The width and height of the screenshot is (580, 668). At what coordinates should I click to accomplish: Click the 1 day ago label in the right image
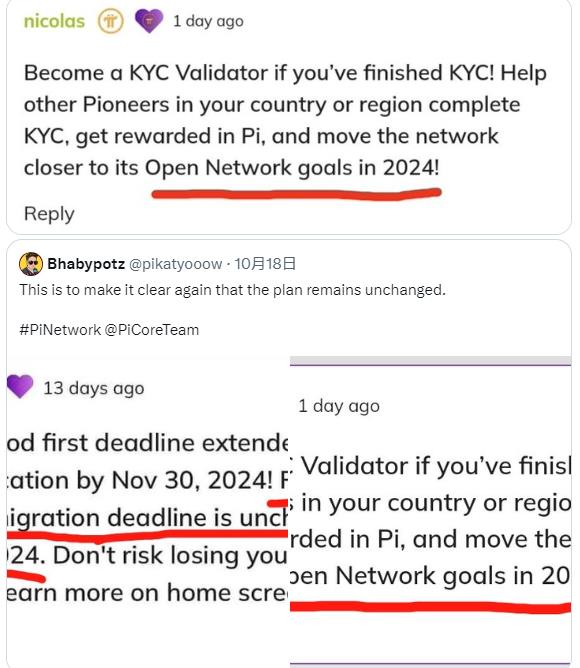[339, 406]
